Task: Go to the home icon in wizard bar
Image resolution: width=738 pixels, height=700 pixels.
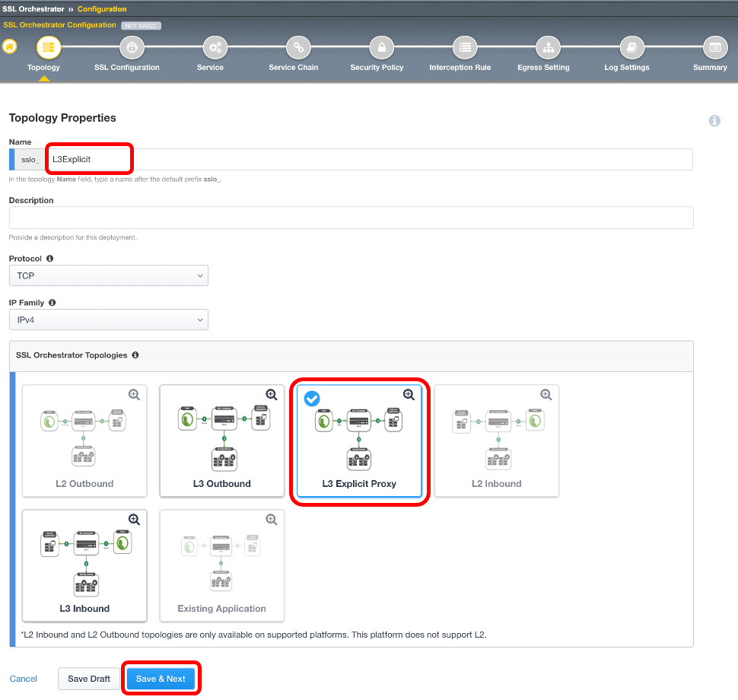Action: [x=9, y=46]
